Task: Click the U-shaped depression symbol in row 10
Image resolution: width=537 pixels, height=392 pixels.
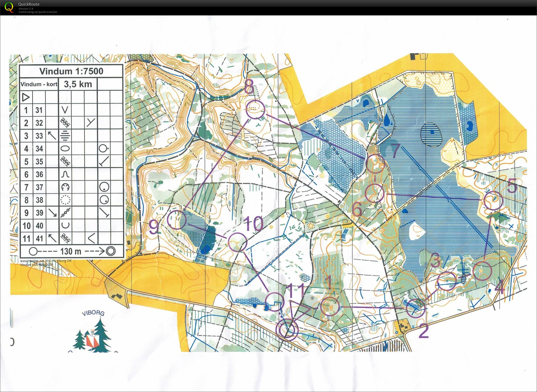Action: [x=65, y=225]
